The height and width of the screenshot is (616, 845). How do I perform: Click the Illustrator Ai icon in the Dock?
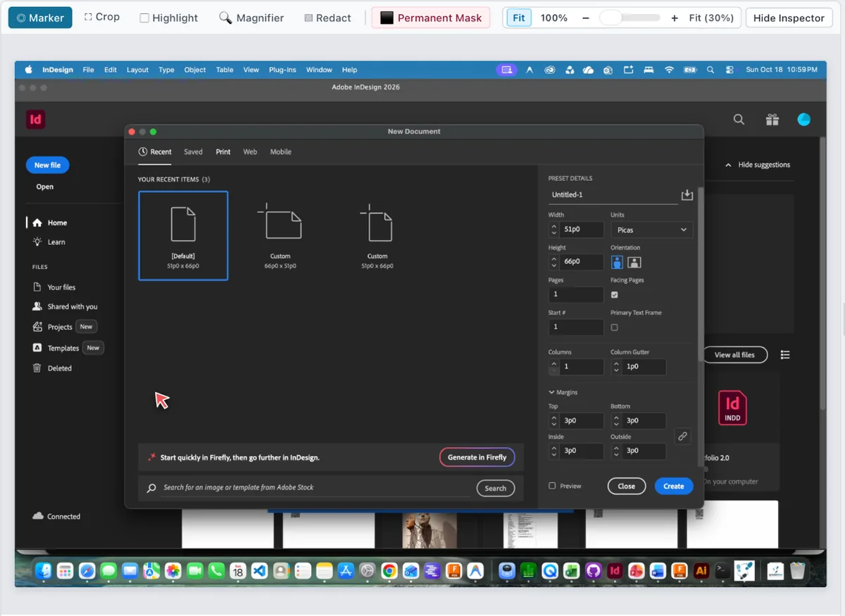coord(701,570)
